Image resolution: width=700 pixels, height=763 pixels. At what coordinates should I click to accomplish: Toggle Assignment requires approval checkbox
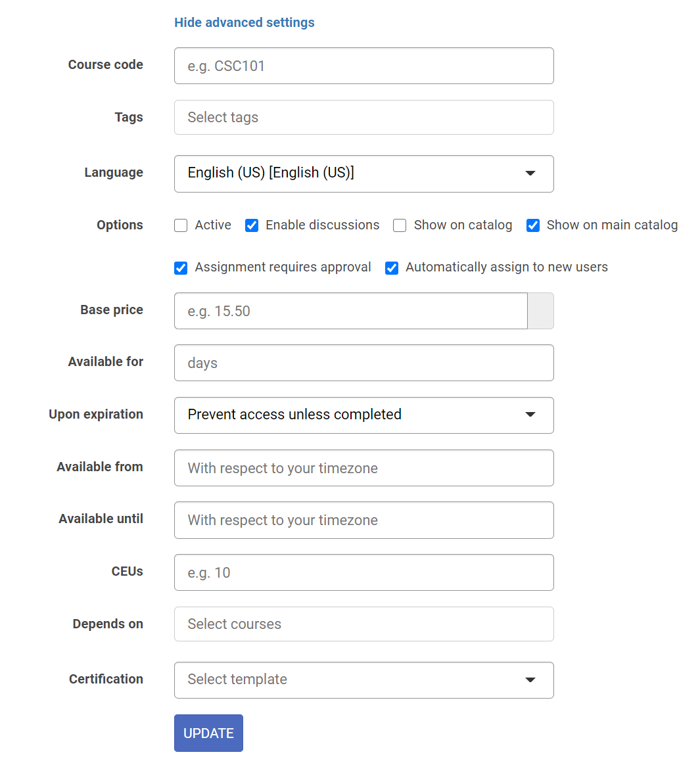point(181,267)
